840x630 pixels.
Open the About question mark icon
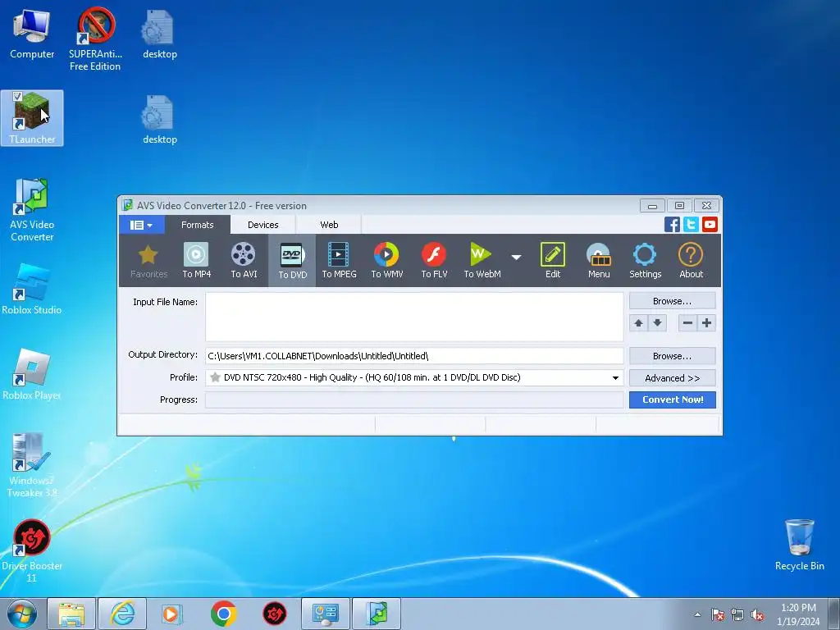tap(691, 260)
